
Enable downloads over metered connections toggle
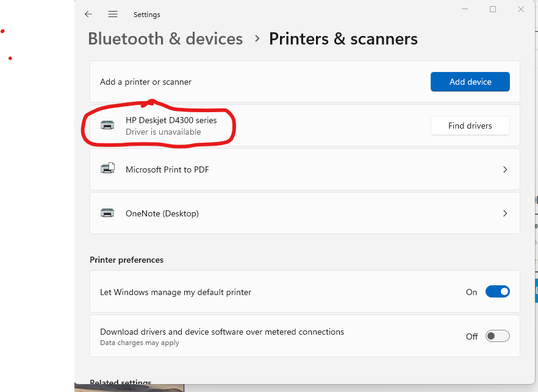[x=498, y=336]
